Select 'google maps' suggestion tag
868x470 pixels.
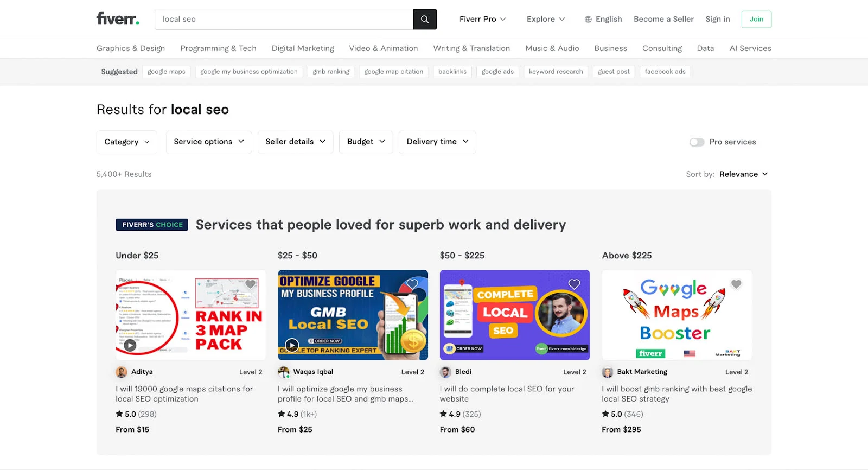[x=167, y=72]
